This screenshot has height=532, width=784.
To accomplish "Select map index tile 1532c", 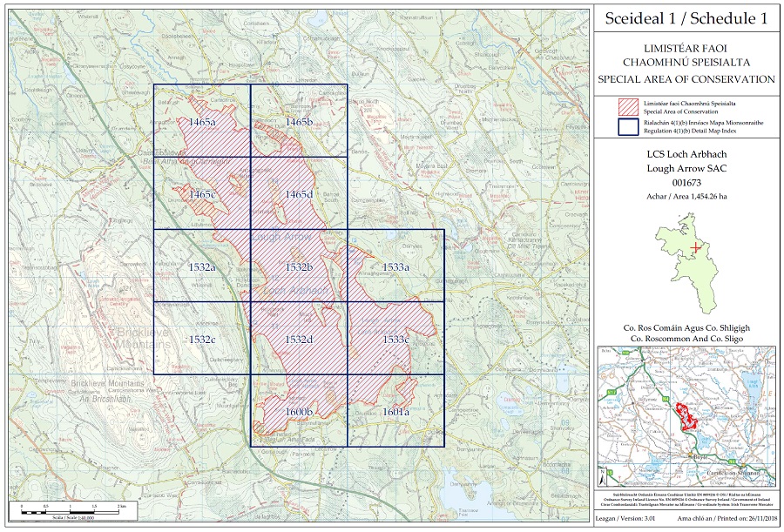I will tap(202, 338).
